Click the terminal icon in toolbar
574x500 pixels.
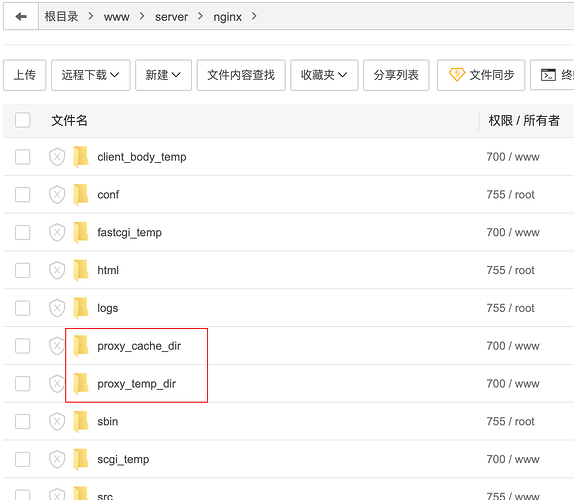(x=548, y=75)
